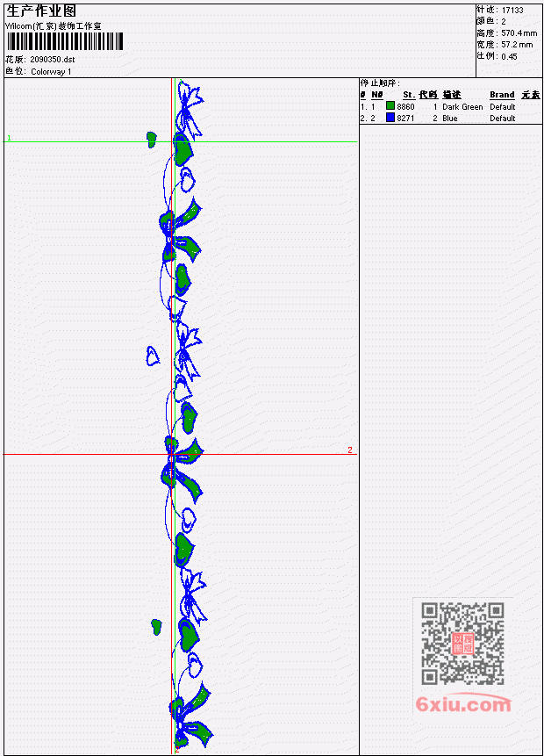
Task: Click green stop marker 1 on green line
Action: coord(9,138)
